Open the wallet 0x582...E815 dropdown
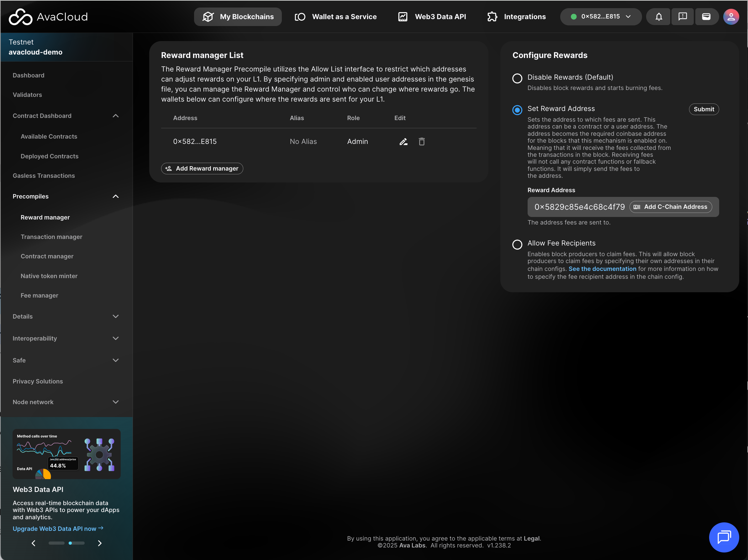 (600, 17)
